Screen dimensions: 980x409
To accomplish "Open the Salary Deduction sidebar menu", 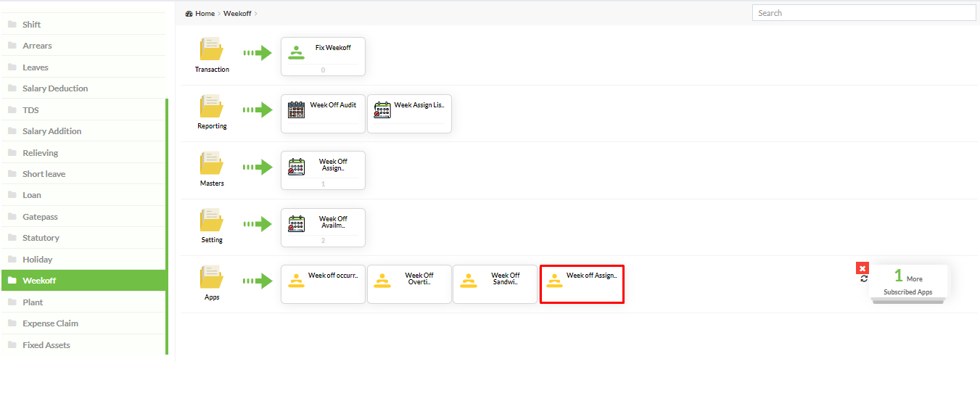I will click(x=83, y=88).
